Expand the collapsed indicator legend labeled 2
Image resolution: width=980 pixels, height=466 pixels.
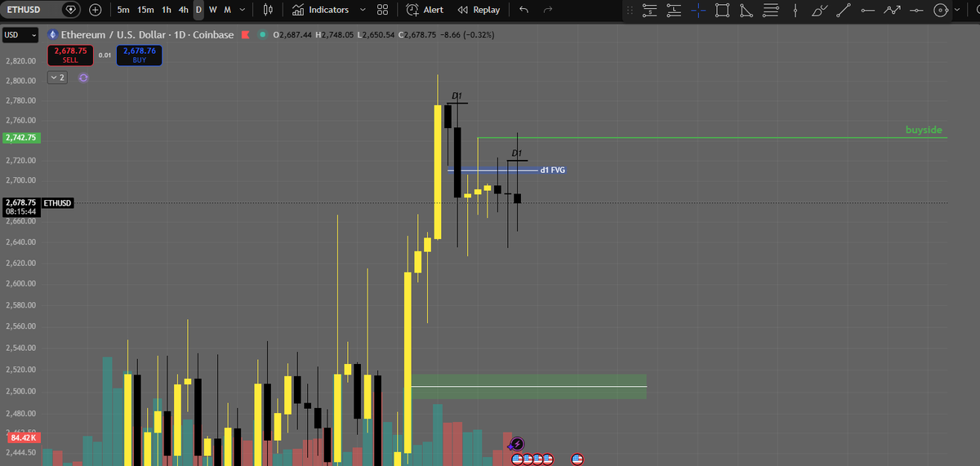tap(57, 78)
